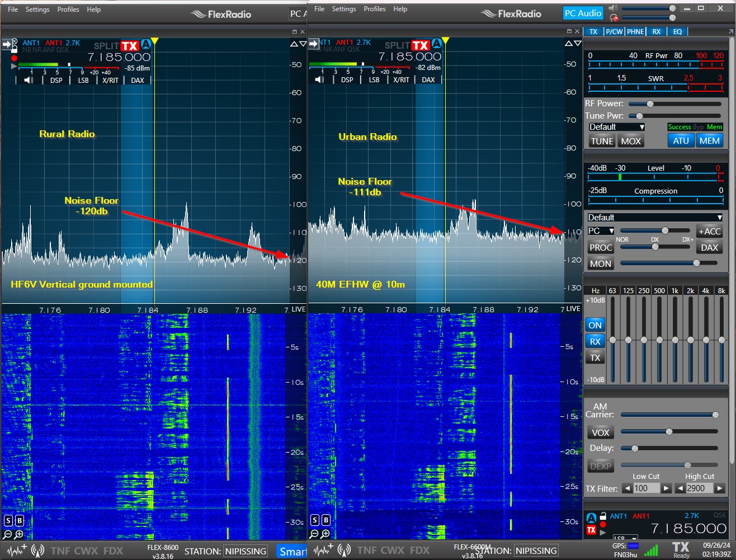736x560 pixels.
Task: Lower the Urban panadapter dBm scale with down triangle
Action: pos(578,44)
